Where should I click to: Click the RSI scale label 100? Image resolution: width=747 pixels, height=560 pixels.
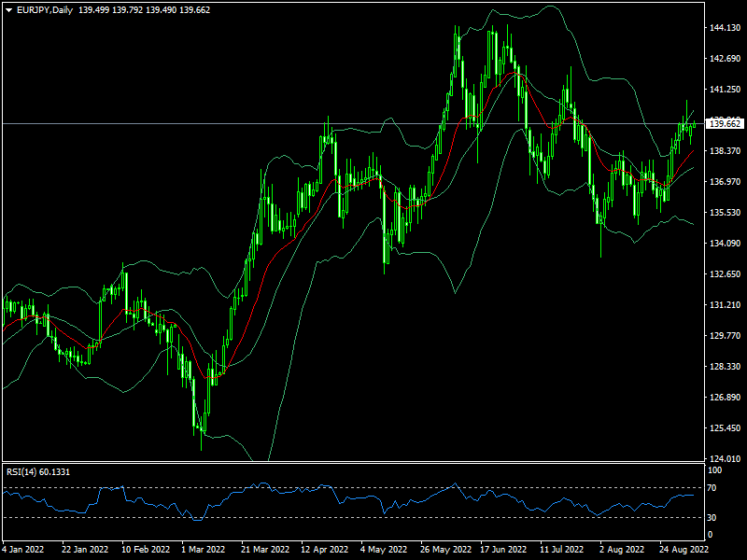(715, 470)
